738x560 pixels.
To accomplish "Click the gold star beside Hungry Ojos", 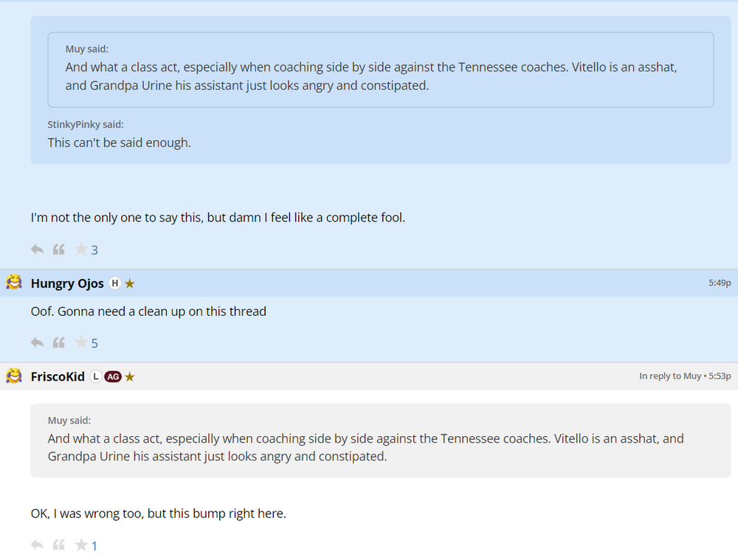I will [x=130, y=283].
